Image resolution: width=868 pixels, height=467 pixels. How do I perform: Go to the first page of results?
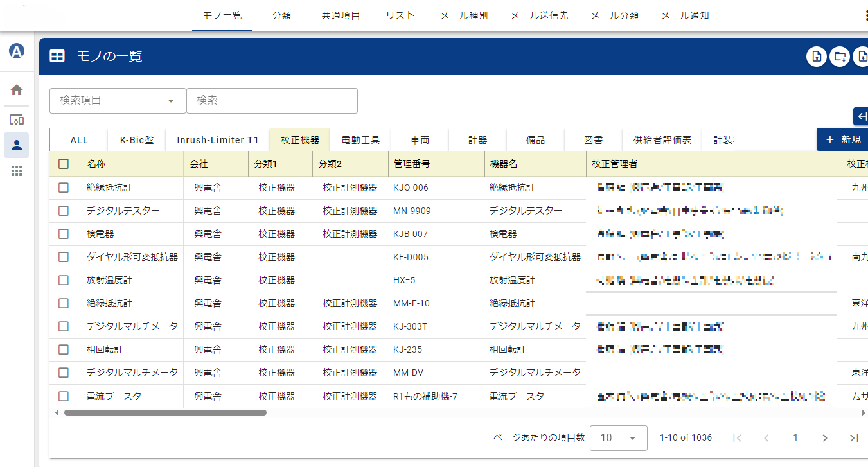click(737, 438)
